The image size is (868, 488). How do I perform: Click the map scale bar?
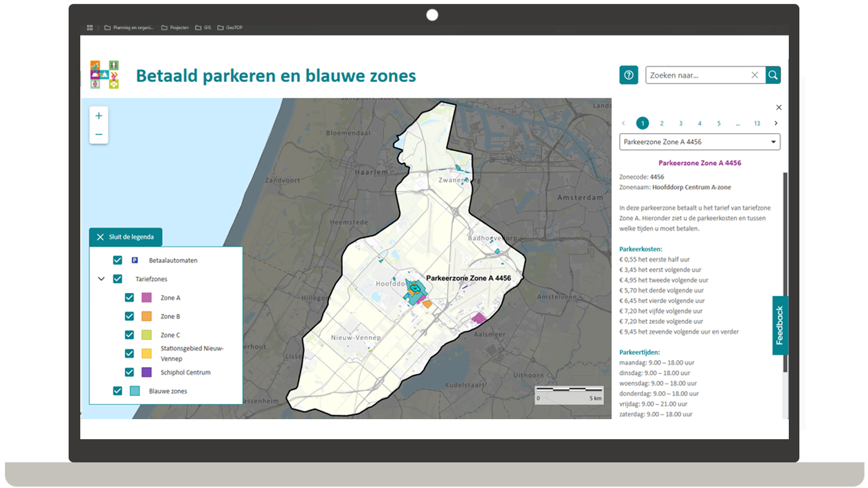[569, 394]
